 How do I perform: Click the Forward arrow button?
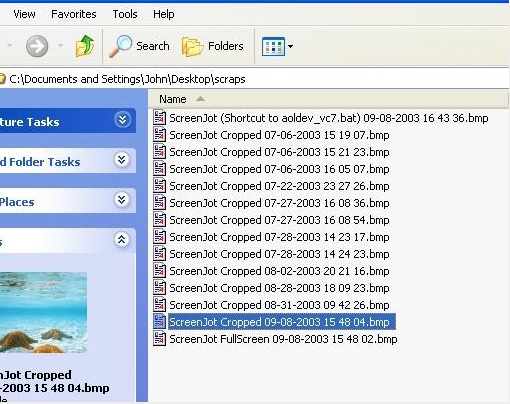(37, 46)
